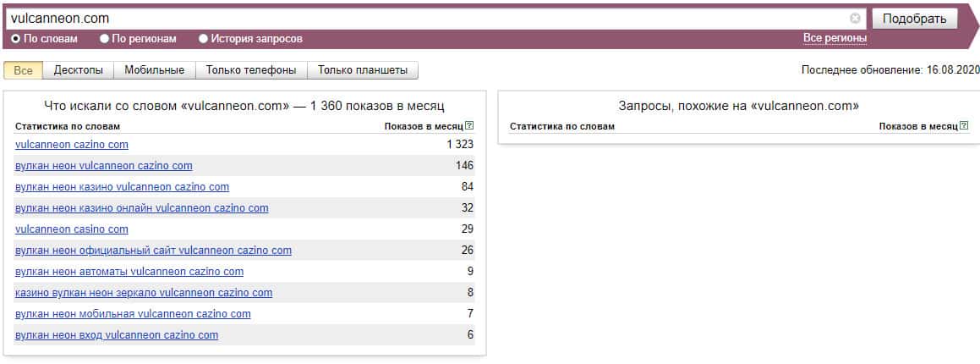Select the История запросов radio button

point(203,39)
